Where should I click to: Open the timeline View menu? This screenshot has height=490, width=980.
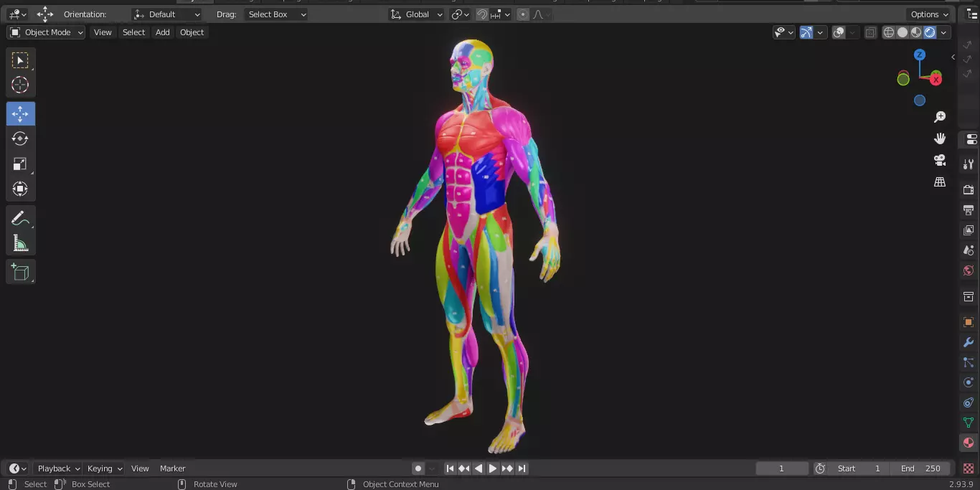pyautogui.click(x=140, y=468)
